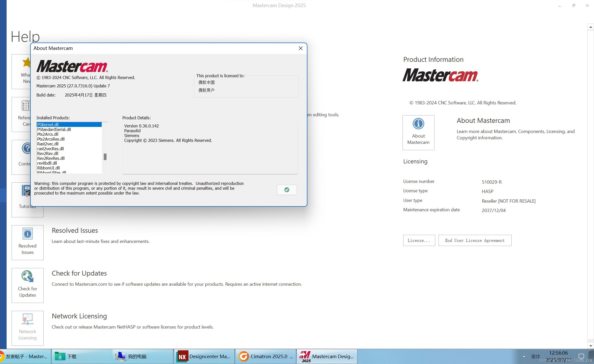Click the Product Details text box
This screenshot has height=364, width=594.
(x=210, y=148)
